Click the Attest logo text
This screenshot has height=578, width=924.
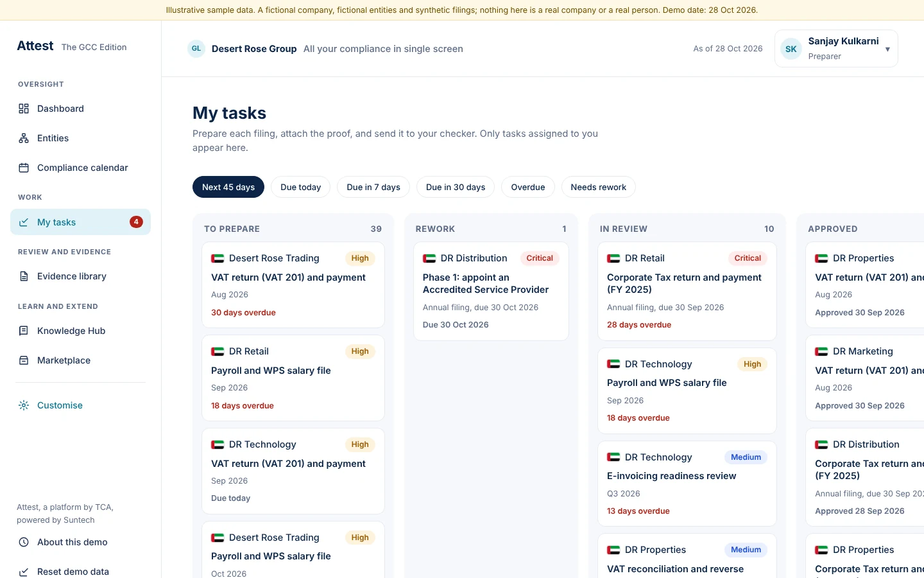coord(35,46)
